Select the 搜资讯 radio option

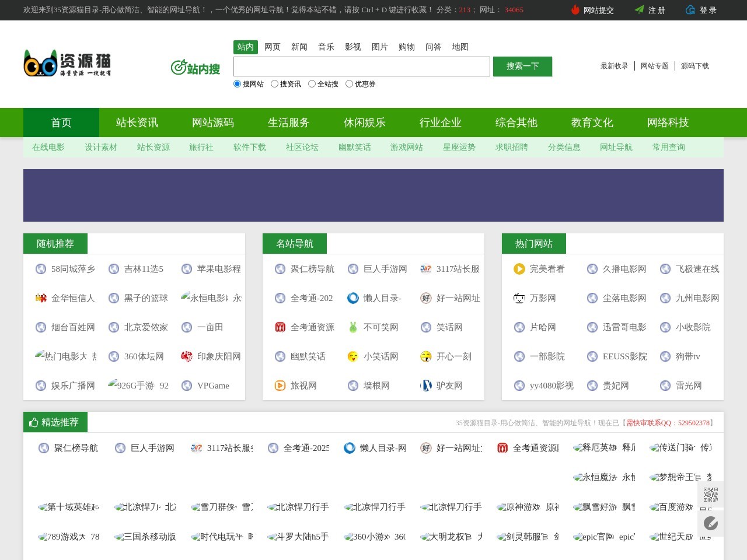click(x=274, y=84)
